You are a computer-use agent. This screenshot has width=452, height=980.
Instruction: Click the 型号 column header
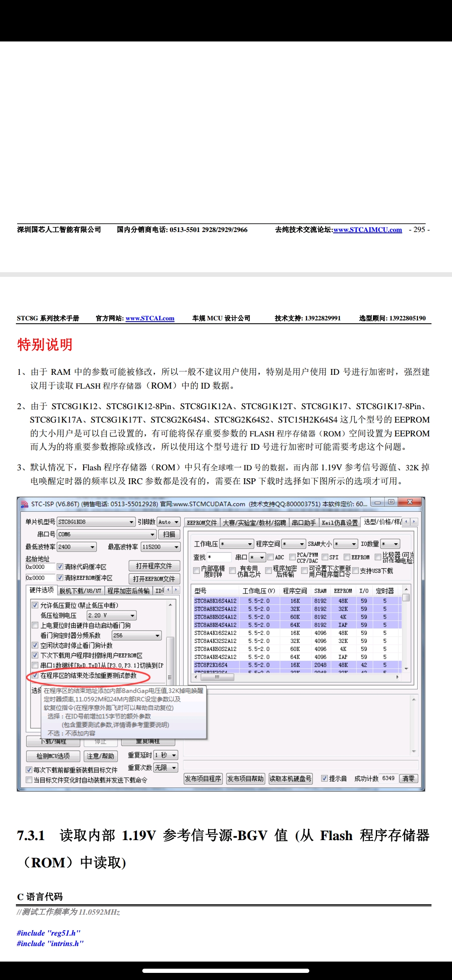(215, 591)
